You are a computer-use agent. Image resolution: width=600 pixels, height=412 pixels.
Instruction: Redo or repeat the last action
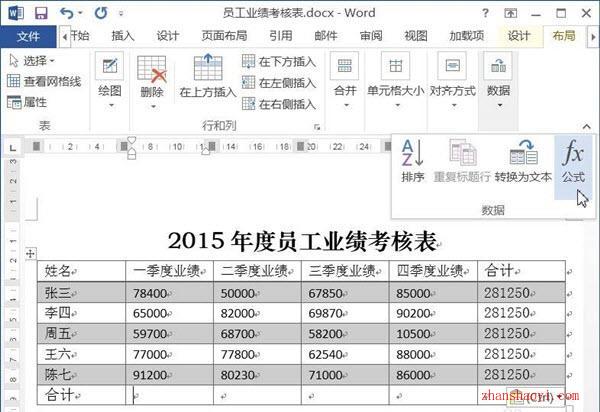(101, 13)
